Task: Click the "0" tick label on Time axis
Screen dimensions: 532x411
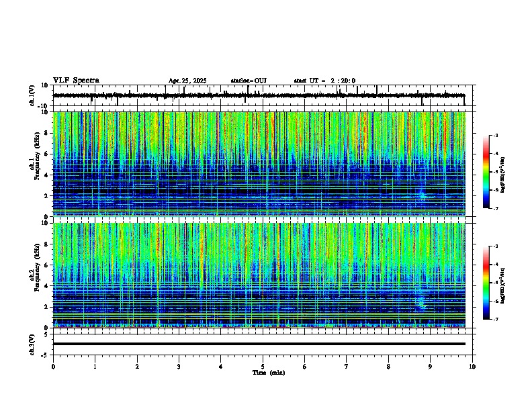Action: (53, 367)
